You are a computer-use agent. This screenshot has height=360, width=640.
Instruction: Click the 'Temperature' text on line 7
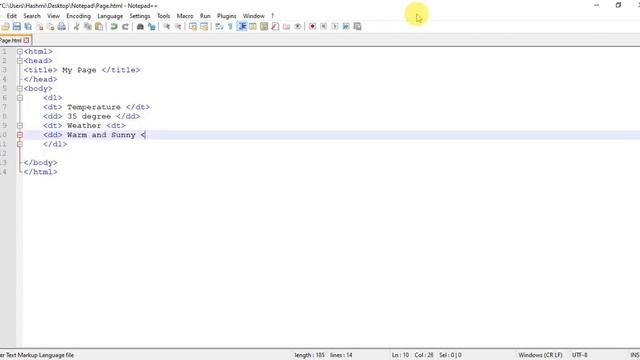pos(94,107)
